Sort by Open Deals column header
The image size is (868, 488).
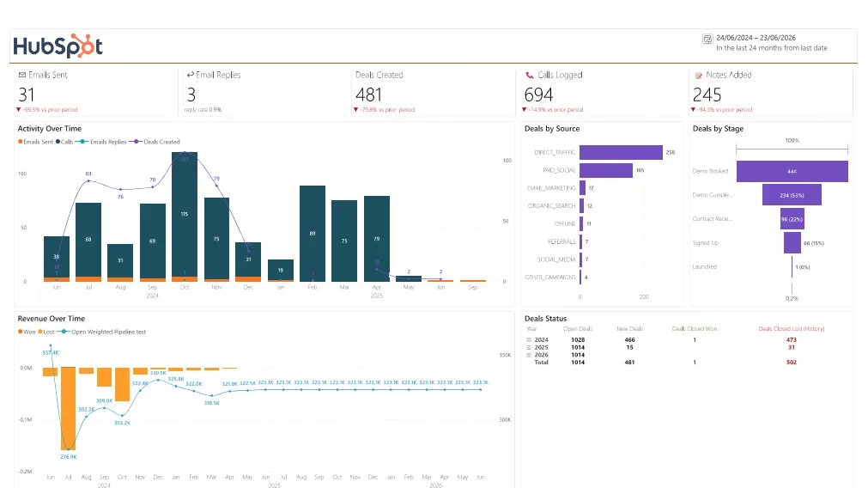click(x=578, y=329)
